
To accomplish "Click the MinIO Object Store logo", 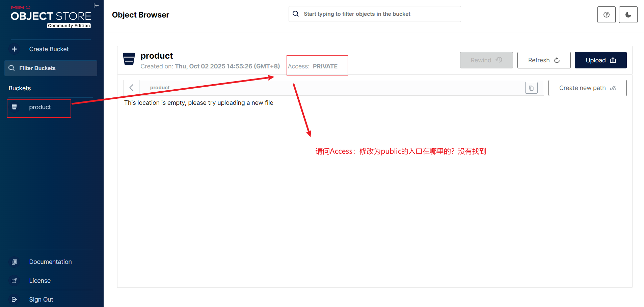I will pyautogui.click(x=51, y=16).
